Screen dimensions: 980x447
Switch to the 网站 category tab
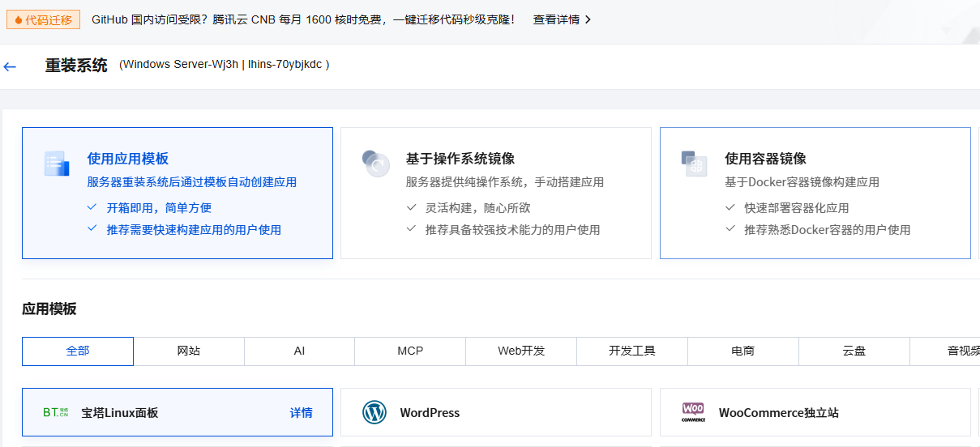point(189,351)
